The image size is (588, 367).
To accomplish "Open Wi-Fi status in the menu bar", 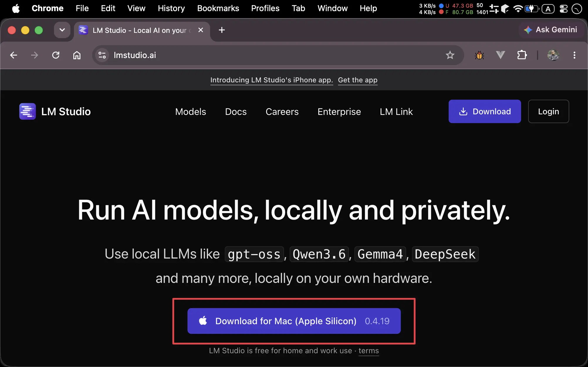I will tap(518, 9).
